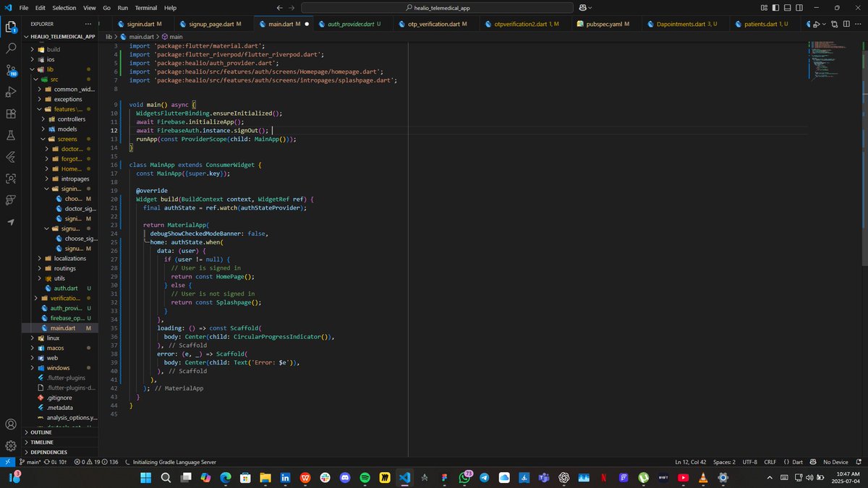Switch to the Dapointments.dart tab
The image size is (868, 488).
click(x=687, y=24)
